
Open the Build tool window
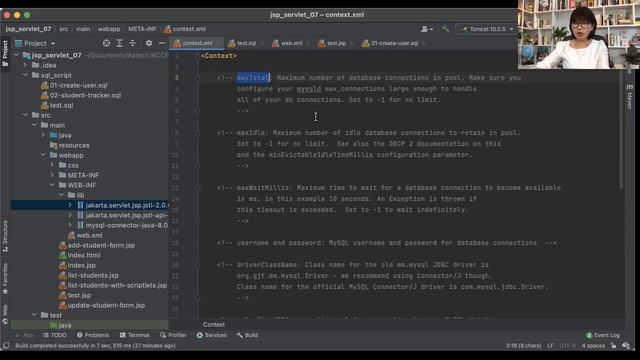coord(247,335)
